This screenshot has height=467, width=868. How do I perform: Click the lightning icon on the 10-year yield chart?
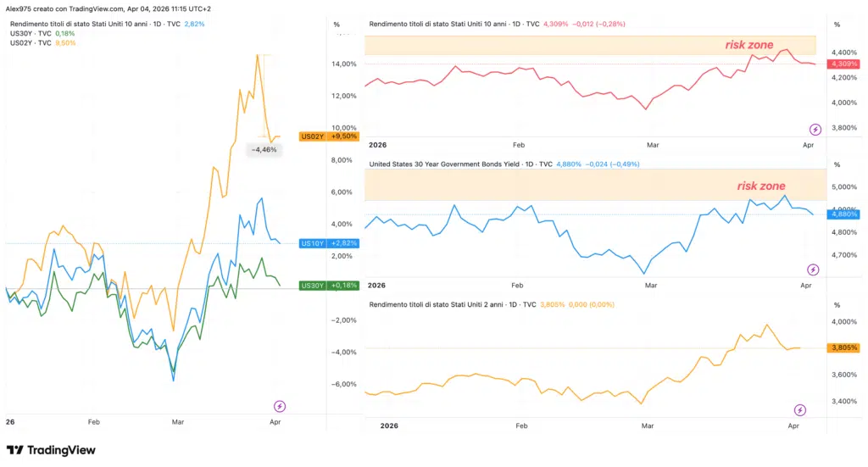tap(815, 130)
